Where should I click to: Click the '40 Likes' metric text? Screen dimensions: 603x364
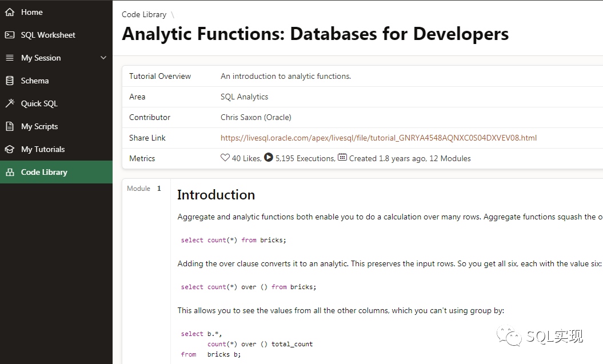(x=246, y=158)
